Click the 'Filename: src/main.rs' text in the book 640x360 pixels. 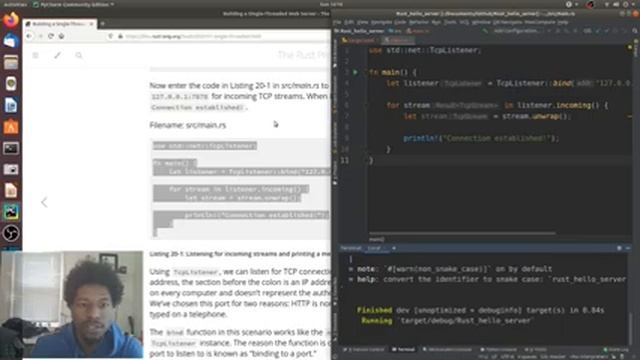click(x=188, y=125)
